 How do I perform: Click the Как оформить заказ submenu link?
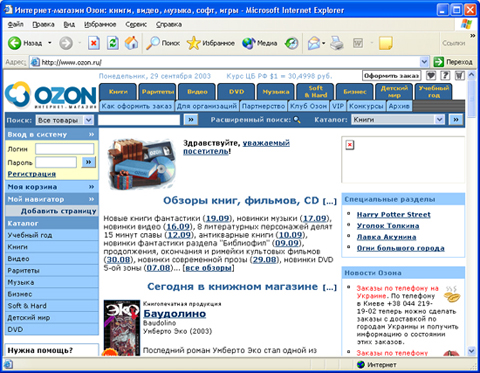(x=137, y=106)
